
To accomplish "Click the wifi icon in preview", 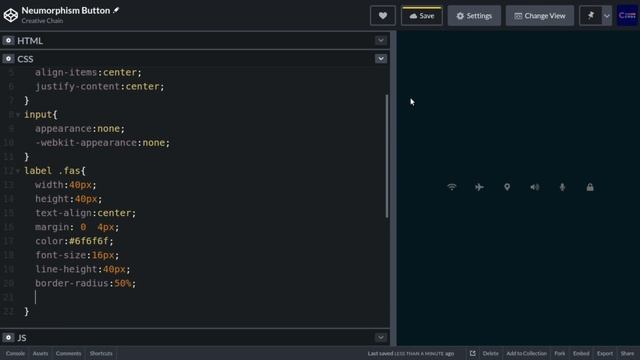I will [x=451, y=187].
